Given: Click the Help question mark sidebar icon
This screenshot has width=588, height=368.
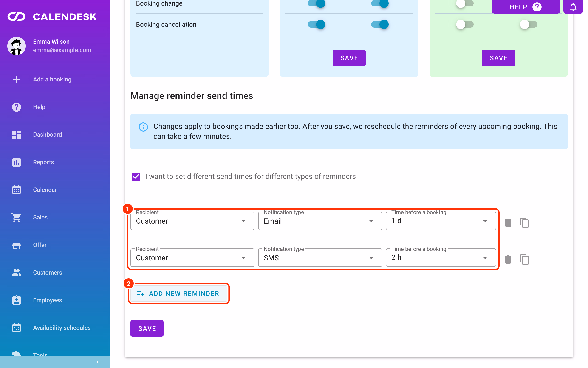Looking at the screenshot, I should (17, 107).
